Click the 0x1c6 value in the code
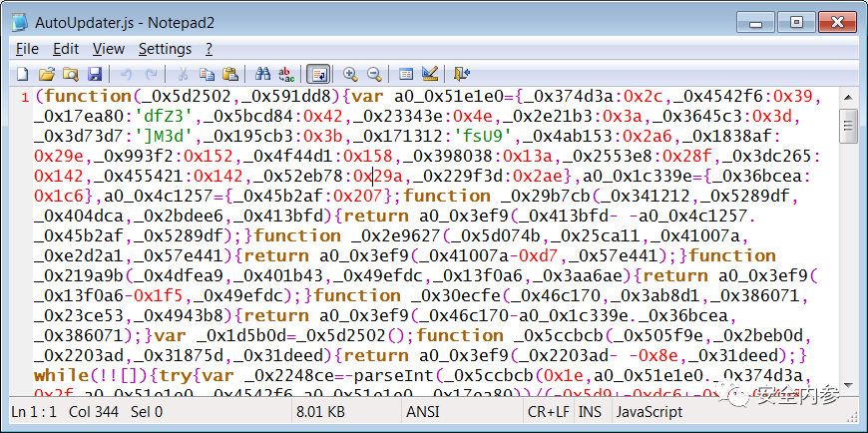The height and width of the screenshot is (433, 868). [59, 196]
